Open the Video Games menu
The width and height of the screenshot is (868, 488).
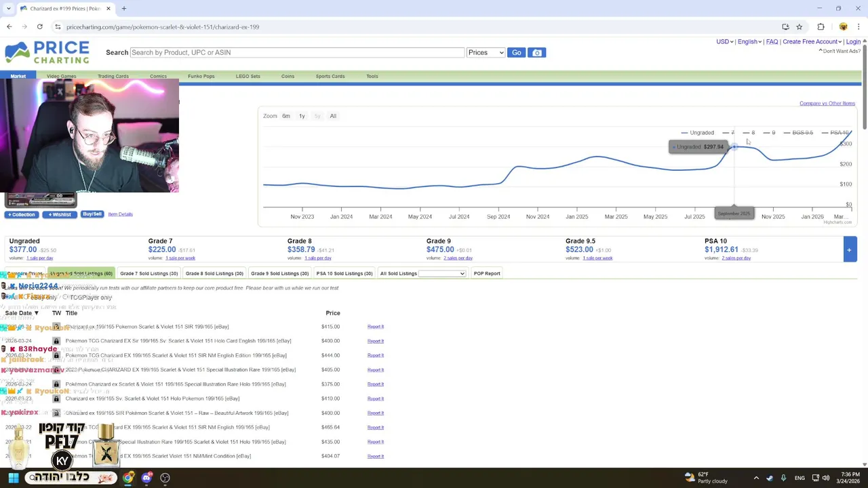pyautogui.click(x=61, y=76)
